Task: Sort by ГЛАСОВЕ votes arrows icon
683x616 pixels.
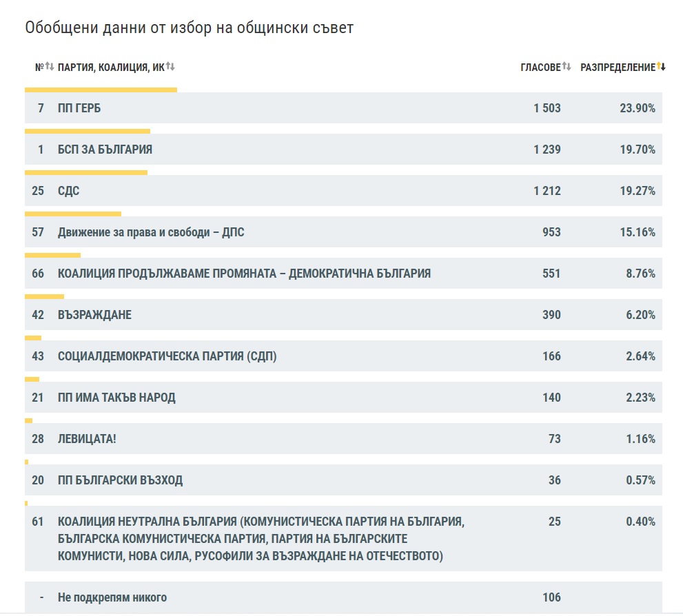Action: click(567, 67)
